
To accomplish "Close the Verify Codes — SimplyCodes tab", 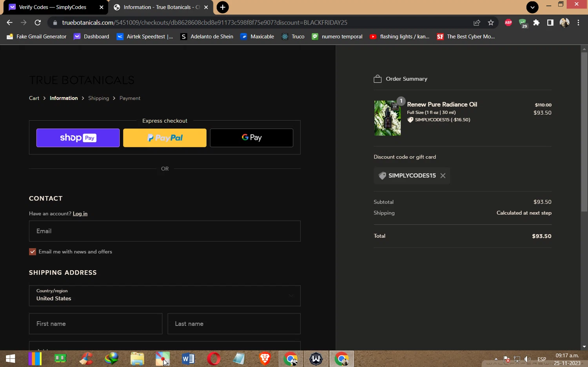I will 102,7.
